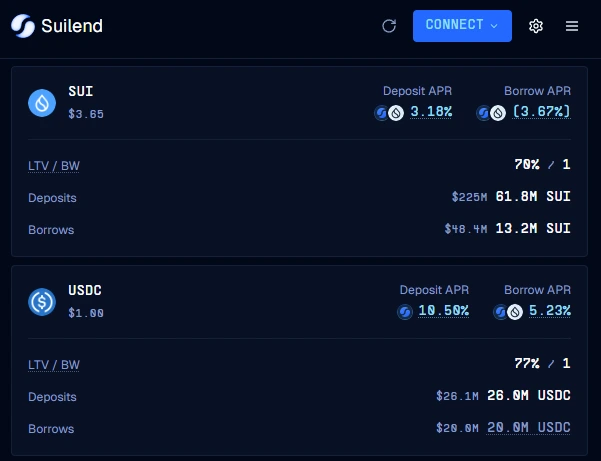Click the 20.0M USDC borrows amount
The height and width of the screenshot is (461, 601).
528,428
